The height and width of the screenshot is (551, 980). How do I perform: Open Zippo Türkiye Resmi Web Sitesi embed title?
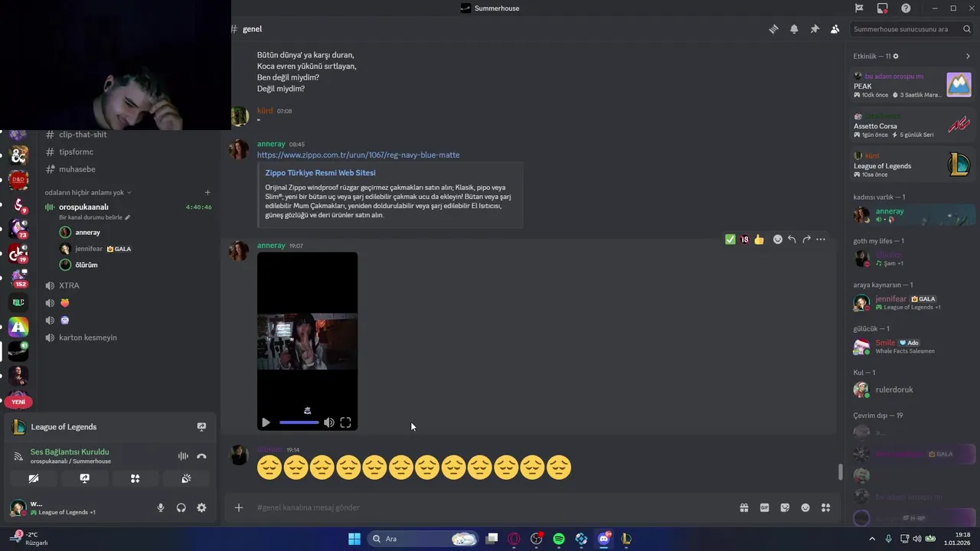320,173
